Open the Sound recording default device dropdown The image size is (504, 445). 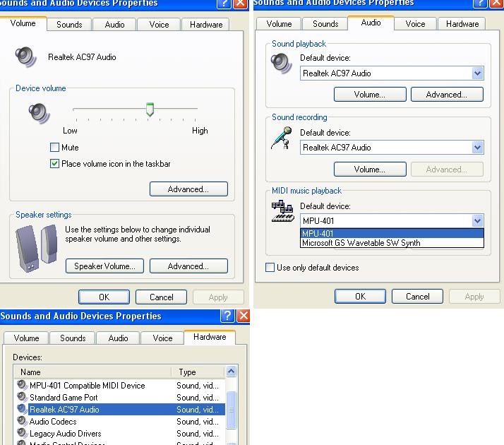coord(478,147)
